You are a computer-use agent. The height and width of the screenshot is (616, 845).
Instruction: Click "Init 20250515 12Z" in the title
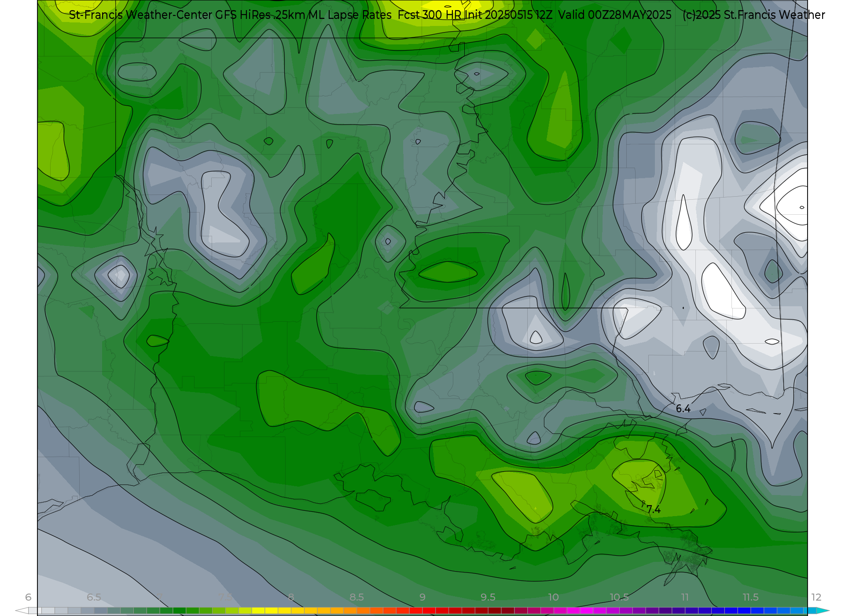[509, 15]
